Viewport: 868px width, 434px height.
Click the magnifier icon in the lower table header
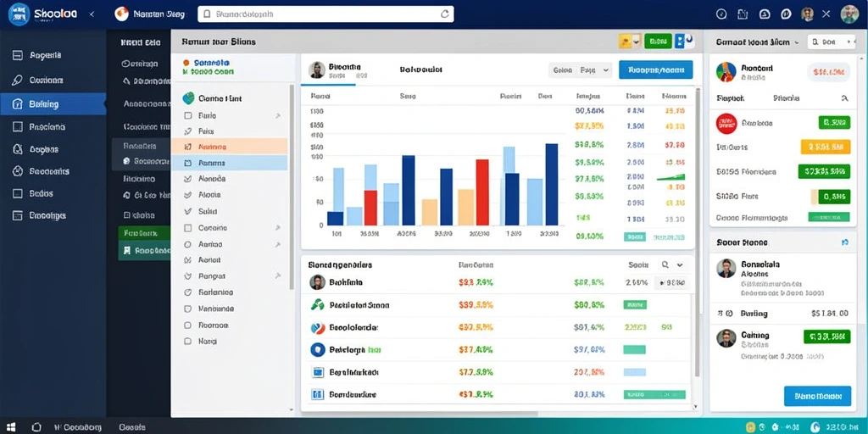665,264
